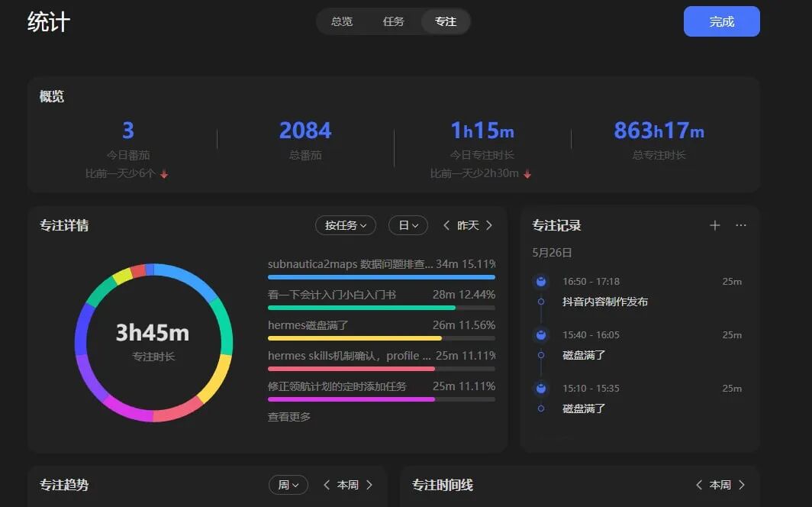This screenshot has width=812, height=507.
Task: Click the tomato icon for 16:50 - 17:18
Action: 541,281
